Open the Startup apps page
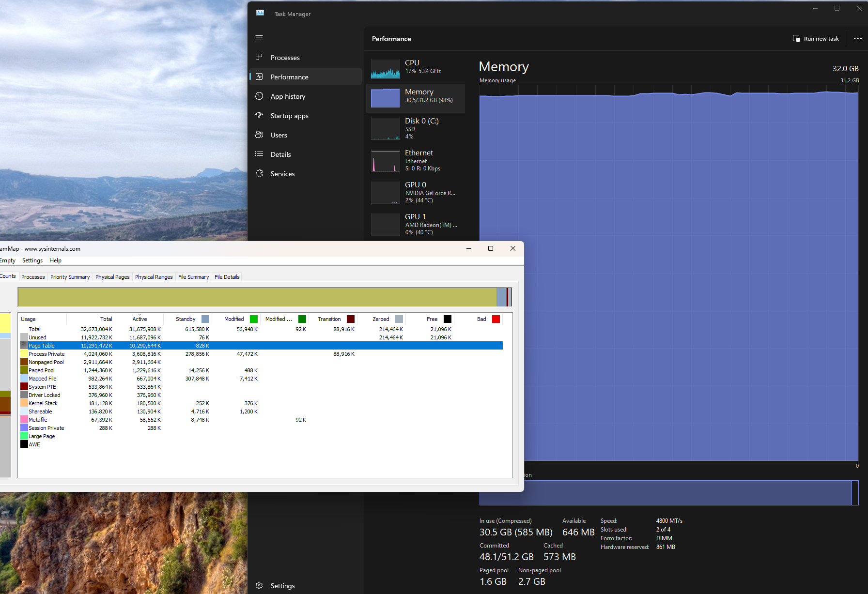Screen dimensions: 868x594 tap(306, 115)
